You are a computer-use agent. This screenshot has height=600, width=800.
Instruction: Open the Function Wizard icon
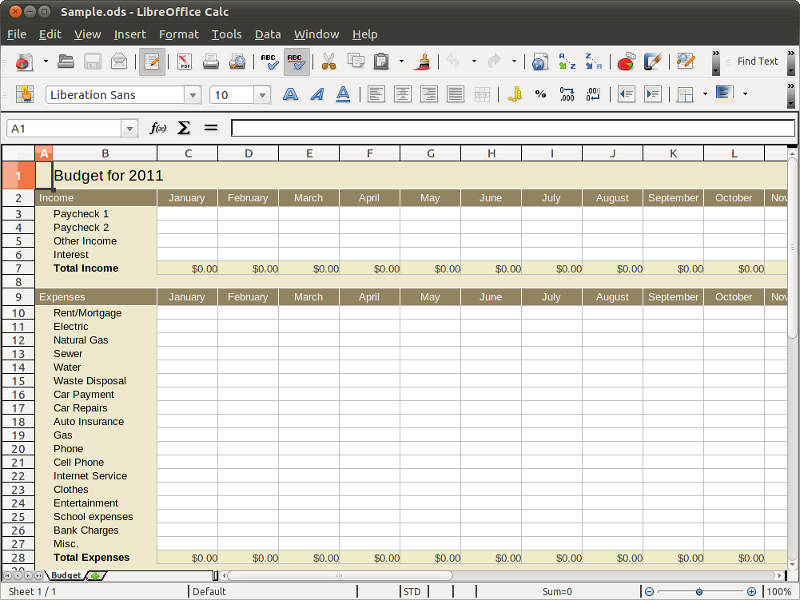158,128
